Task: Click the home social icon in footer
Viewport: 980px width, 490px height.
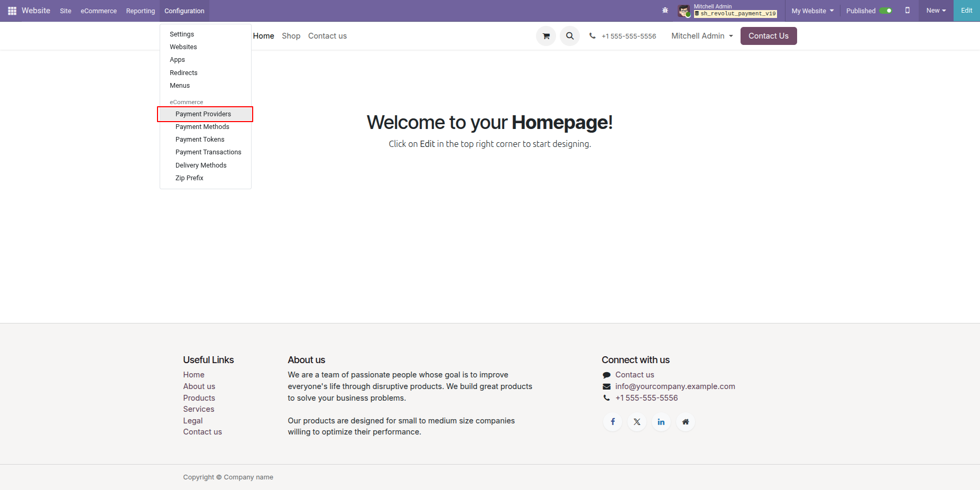Action: click(686, 422)
